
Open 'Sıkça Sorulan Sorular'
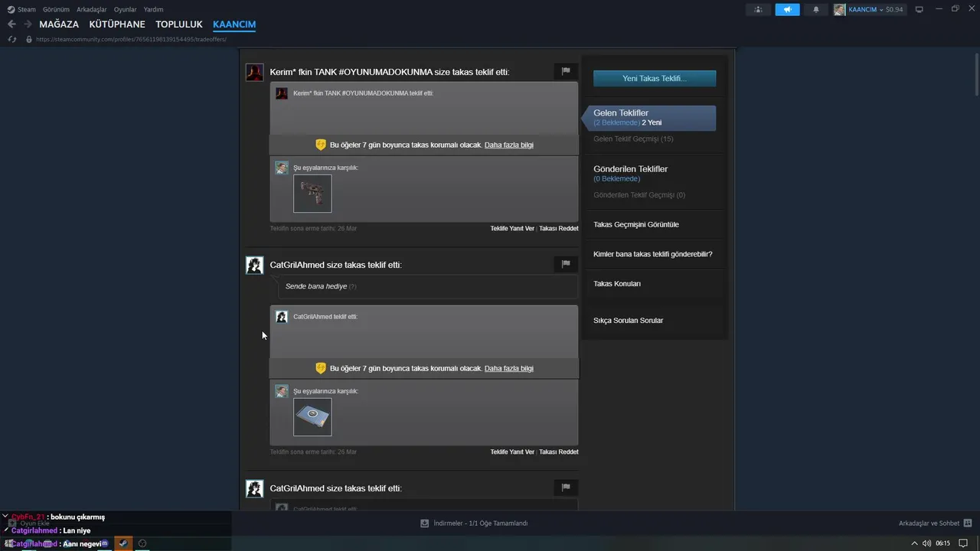pyautogui.click(x=629, y=321)
